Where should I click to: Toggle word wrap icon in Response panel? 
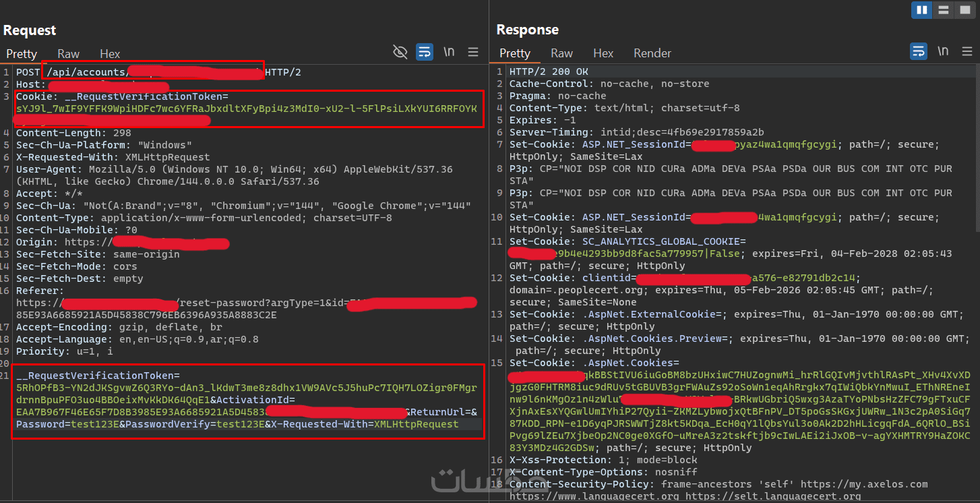pos(918,52)
